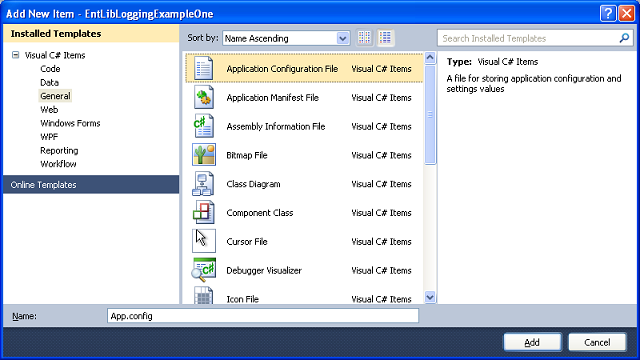Select the Application Manifest File icon
This screenshot has width=640, height=360.
(x=203, y=97)
